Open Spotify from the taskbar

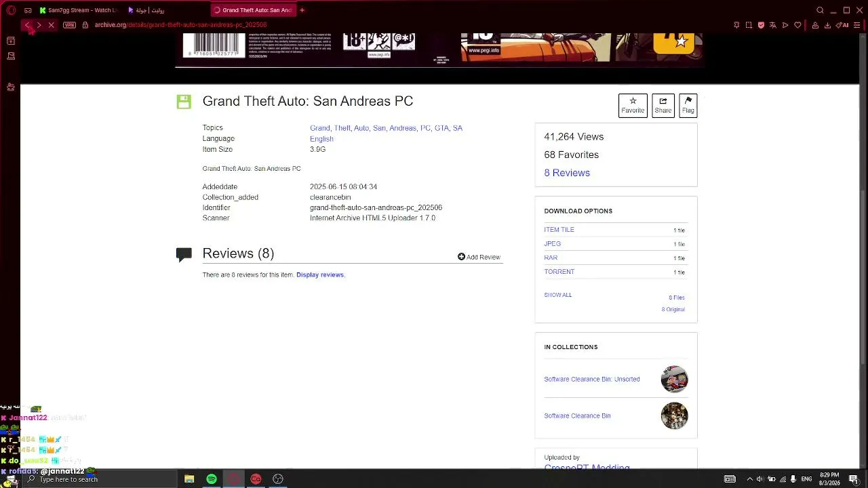[212, 479]
